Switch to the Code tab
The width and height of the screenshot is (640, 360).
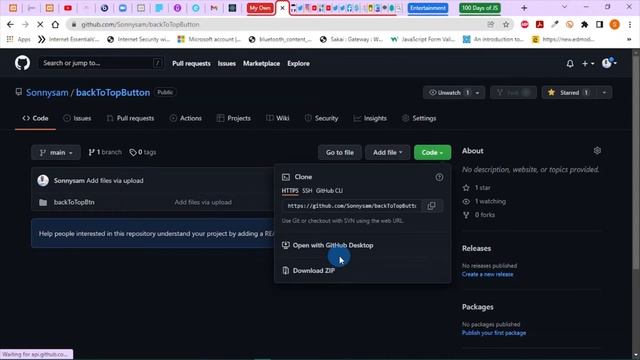(x=36, y=118)
